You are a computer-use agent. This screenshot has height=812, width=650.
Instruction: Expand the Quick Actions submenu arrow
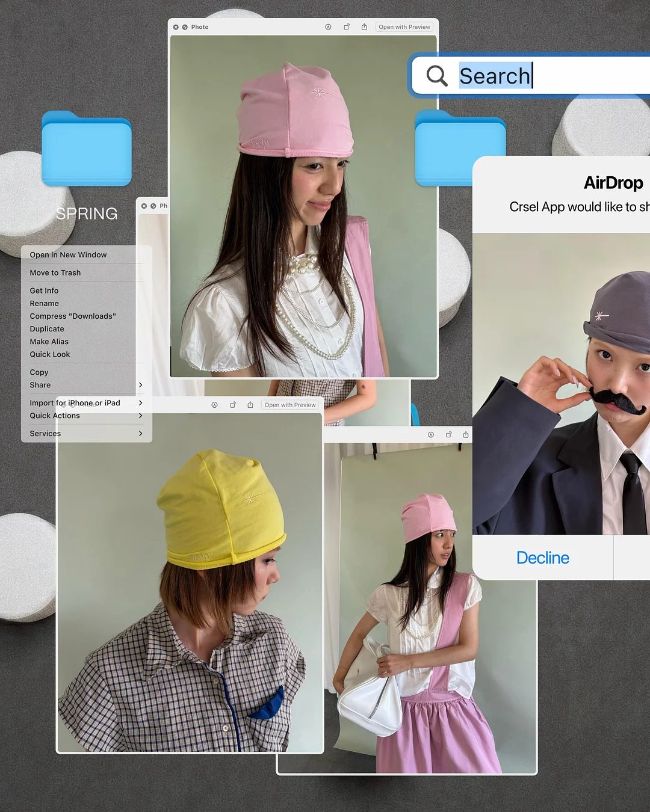pos(141,416)
